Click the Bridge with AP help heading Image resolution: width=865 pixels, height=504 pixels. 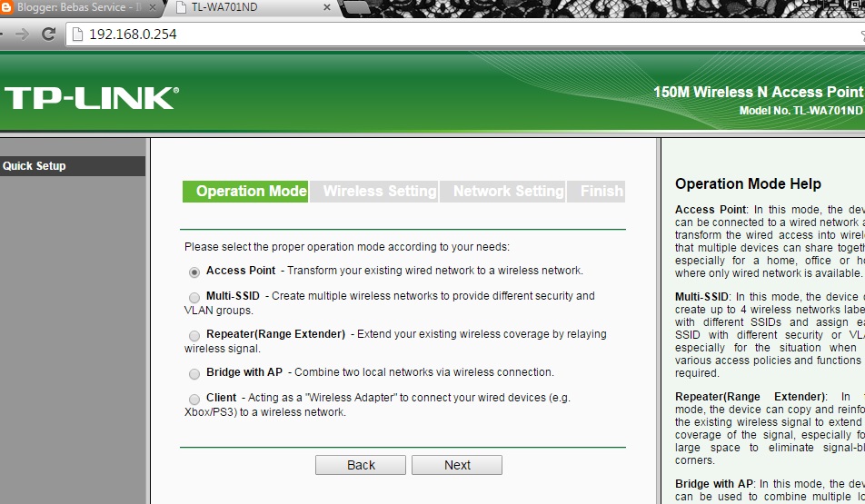coord(714,484)
